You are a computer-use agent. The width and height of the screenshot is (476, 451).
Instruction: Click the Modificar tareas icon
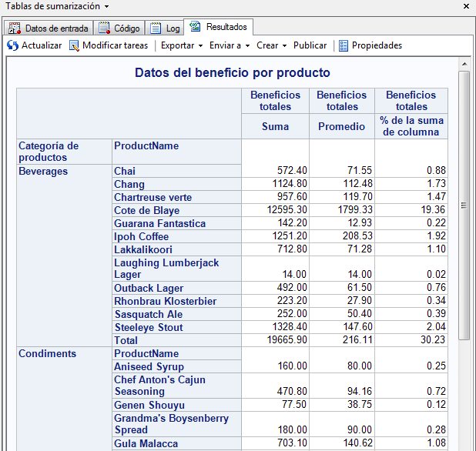[x=74, y=45]
